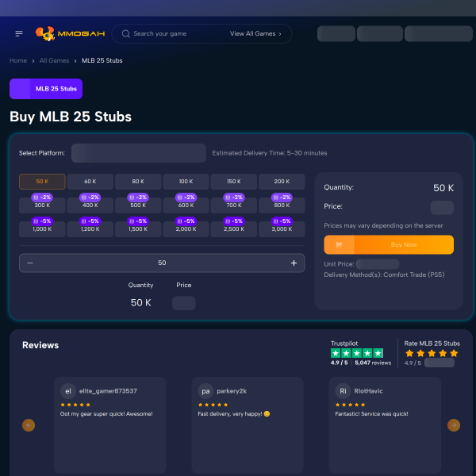476x476 pixels.
Task: Click the shopping cart icon button
Action: [339, 244]
